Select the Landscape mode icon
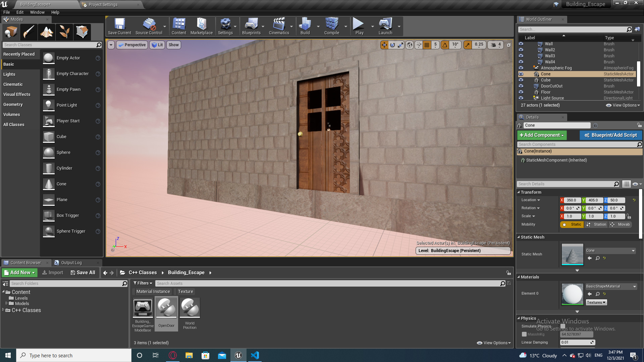This screenshot has width=644, height=362. click(46, 32)
